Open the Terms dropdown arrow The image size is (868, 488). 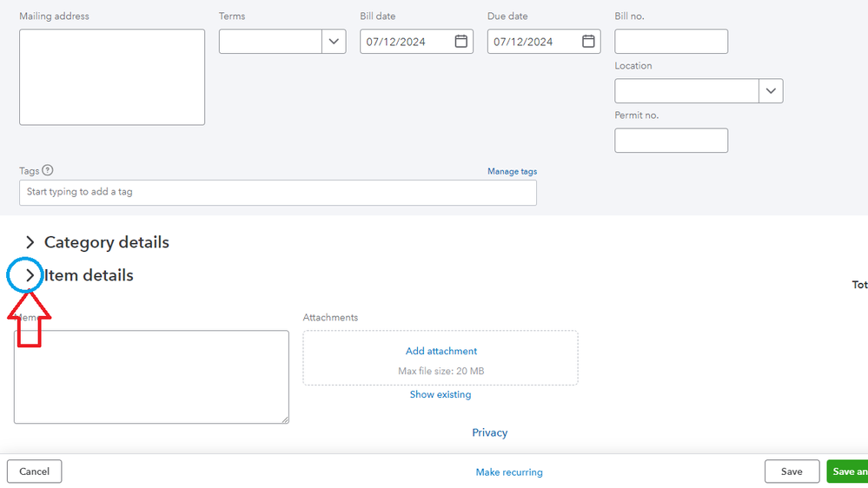click(334, 42)
